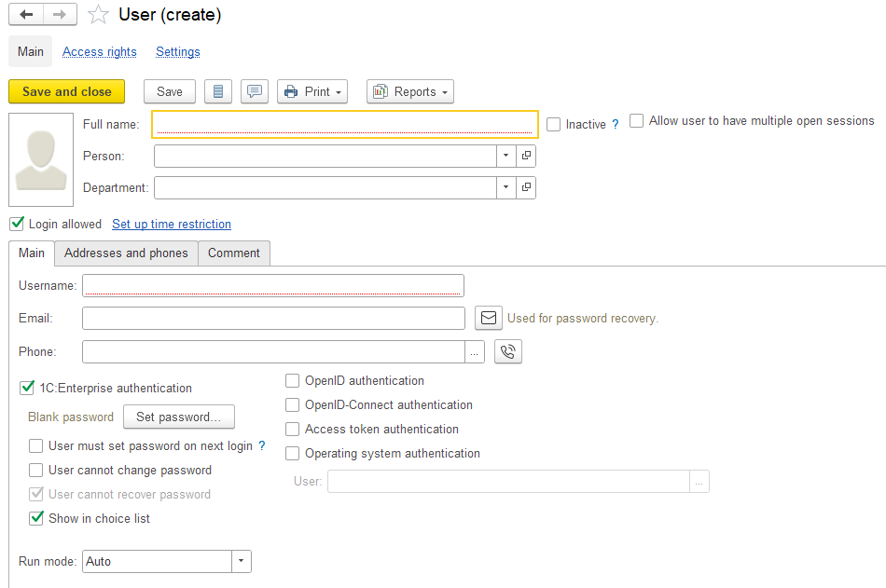Viewport: 886px width, 588px height.
Task: Open Set up time restriction link
Action: click(x=172, y=224)
